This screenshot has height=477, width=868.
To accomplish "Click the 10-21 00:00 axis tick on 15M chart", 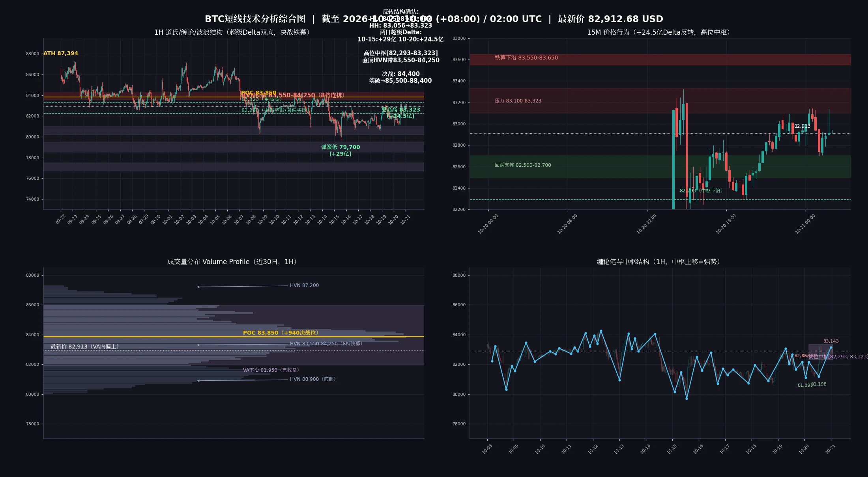I will (x=805, y=224).
